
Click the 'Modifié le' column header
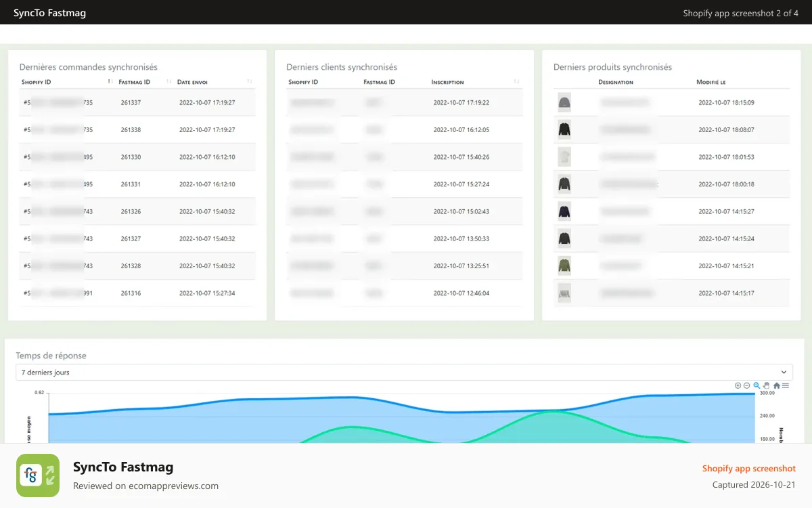point(711,82)
